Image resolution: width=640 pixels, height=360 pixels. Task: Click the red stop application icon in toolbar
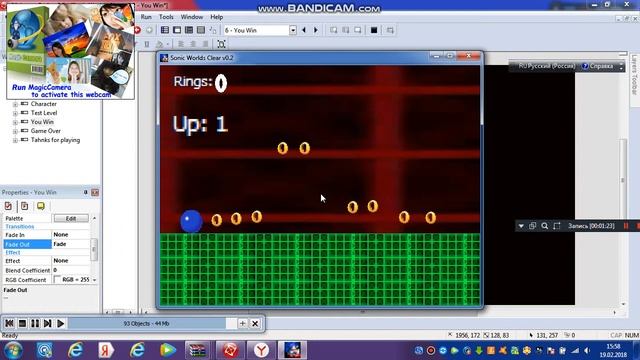[138, 30]
